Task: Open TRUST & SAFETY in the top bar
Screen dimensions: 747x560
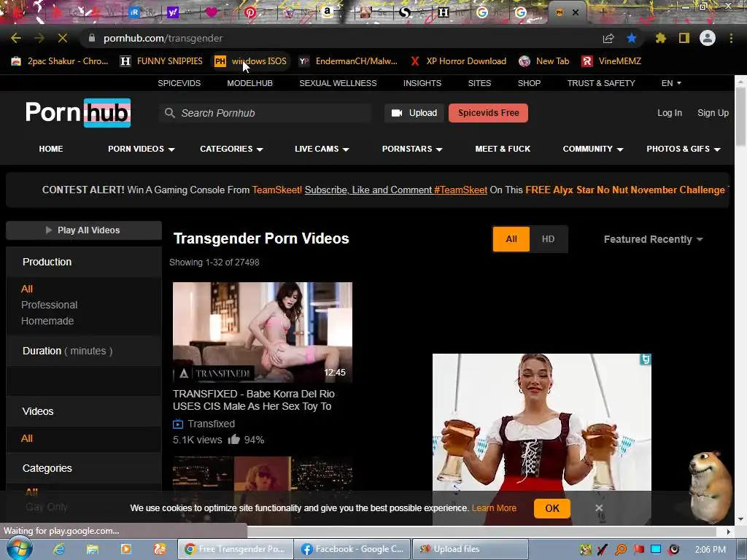Action: coord(601,83)
